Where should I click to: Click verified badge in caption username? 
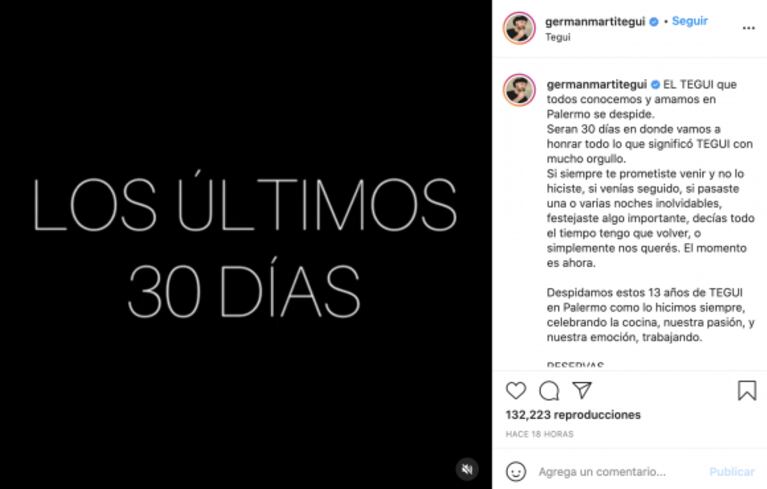click(655, 85)
